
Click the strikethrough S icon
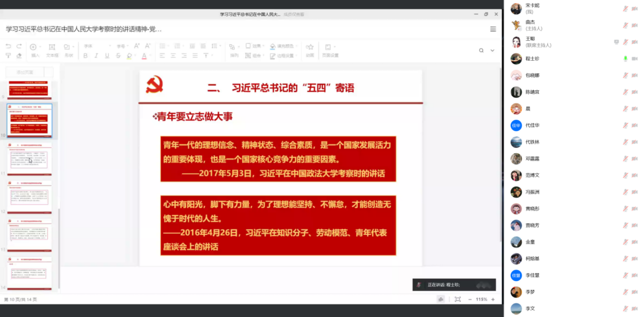(118, 56)
